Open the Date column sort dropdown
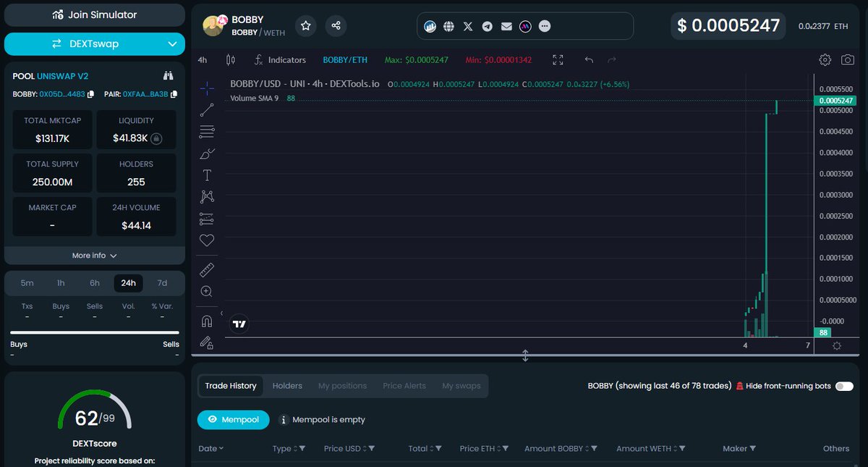This screenshot has height=467, width=868. pyautogui.click(x=210, y=449)
